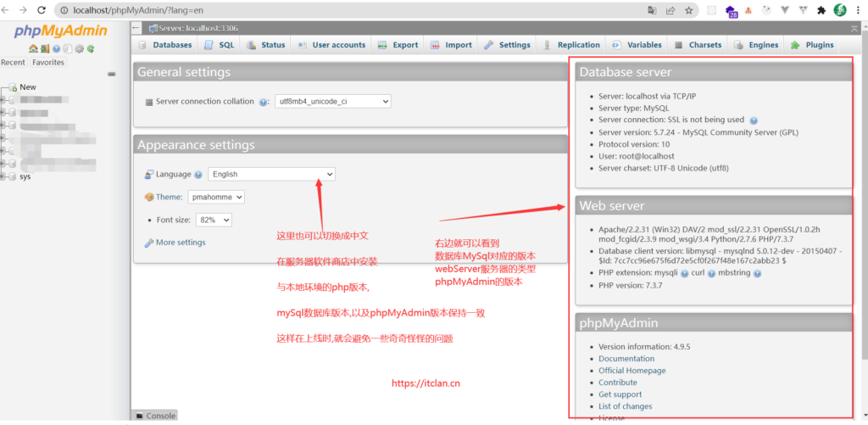
Task: Click the browser forward arrow
Action: [23, 10]
